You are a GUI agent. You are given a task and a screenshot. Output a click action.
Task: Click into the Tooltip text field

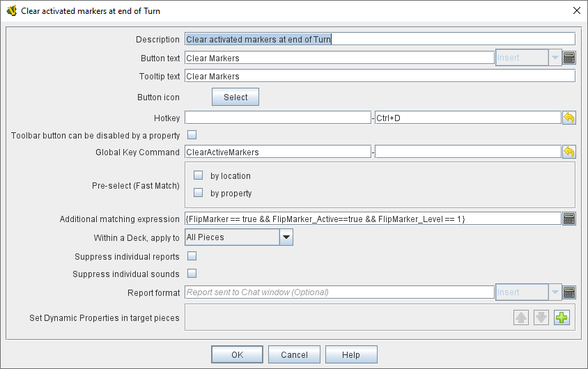(x=380, y=77)
